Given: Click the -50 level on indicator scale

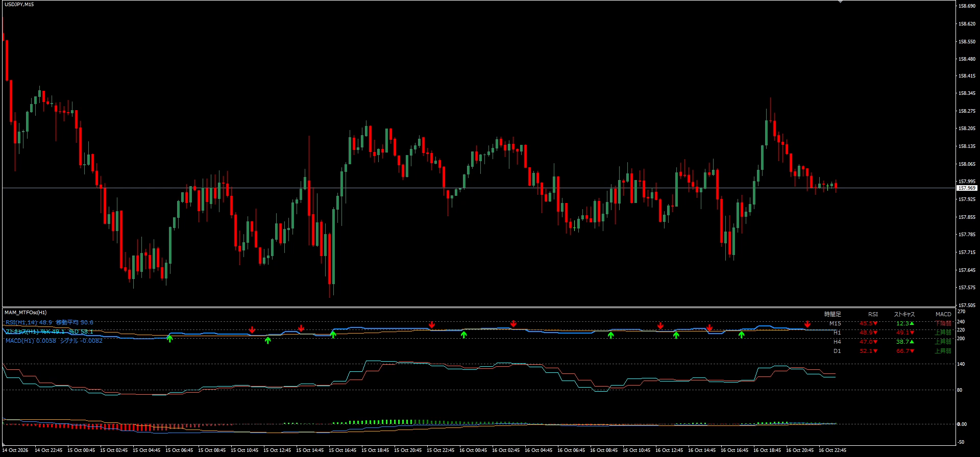Looking at the screenshot, I should point(961,442).
